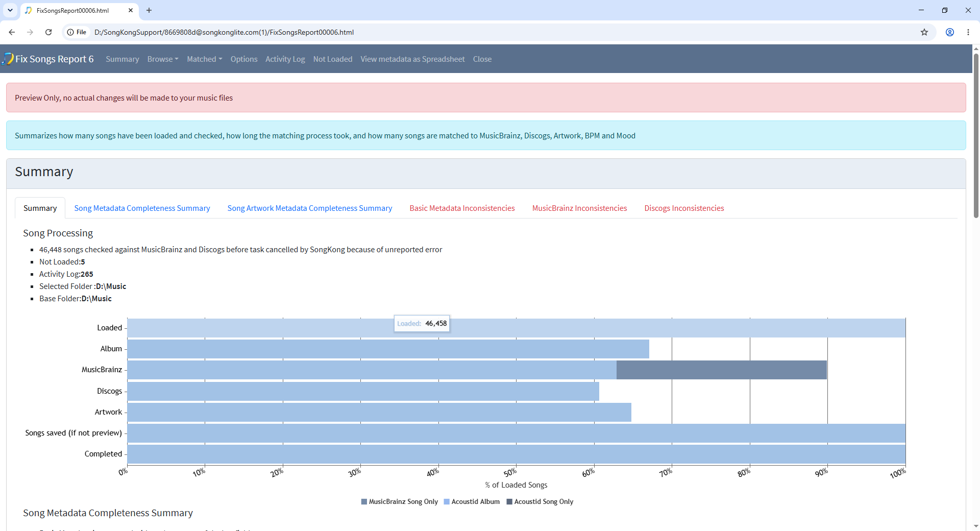The width and height of the screenshot is (980, 531).
Task: Select the Summary tab
Action: tap(40, 208)
